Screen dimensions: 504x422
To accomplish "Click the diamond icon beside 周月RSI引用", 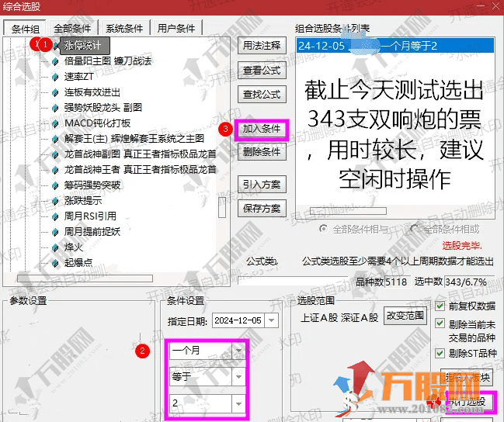I will pyautogui.click(x=55, y=216).
